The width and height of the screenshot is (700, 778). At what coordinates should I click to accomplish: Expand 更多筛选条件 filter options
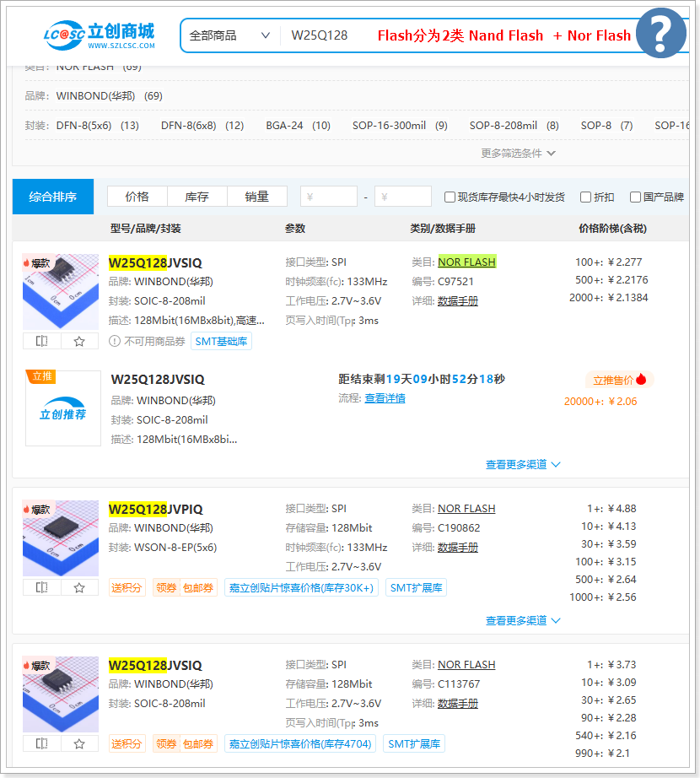518,154
